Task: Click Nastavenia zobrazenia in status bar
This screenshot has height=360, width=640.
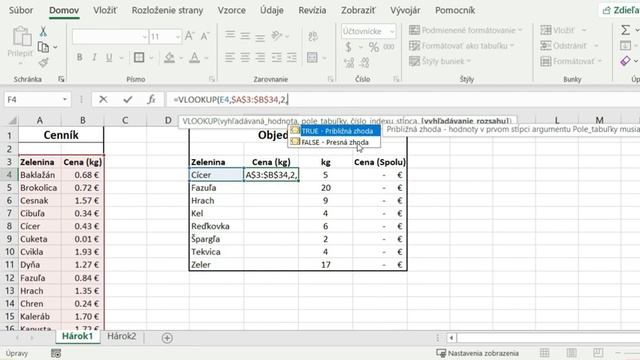Action: point(478,353)
